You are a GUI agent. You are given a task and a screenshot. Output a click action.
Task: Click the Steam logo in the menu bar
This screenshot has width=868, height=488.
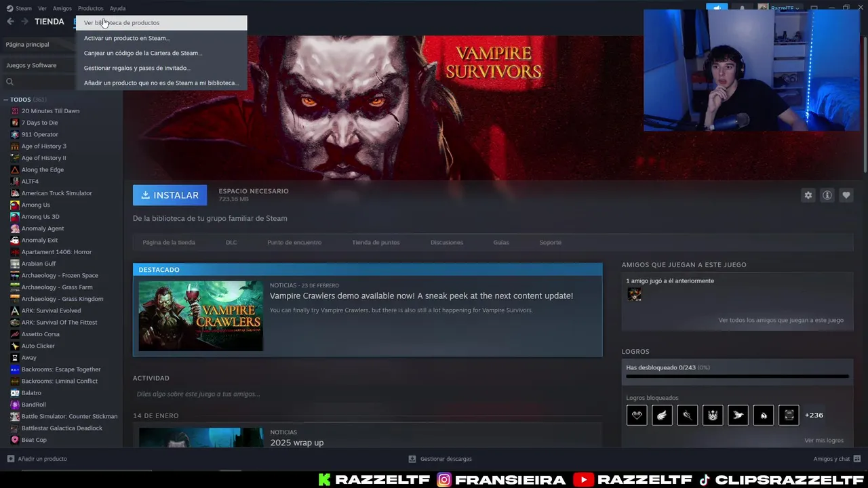(x=9, y=8)
